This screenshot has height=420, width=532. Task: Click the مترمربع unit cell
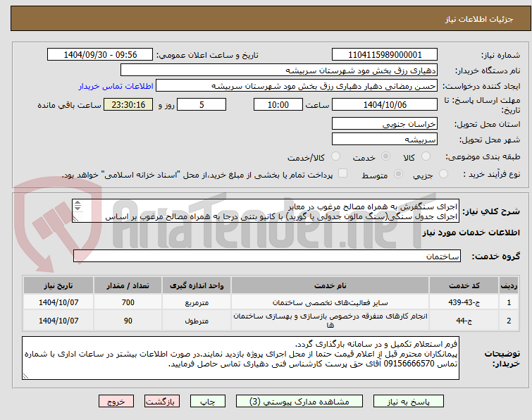pyautogui.click(x=197, y=302)
